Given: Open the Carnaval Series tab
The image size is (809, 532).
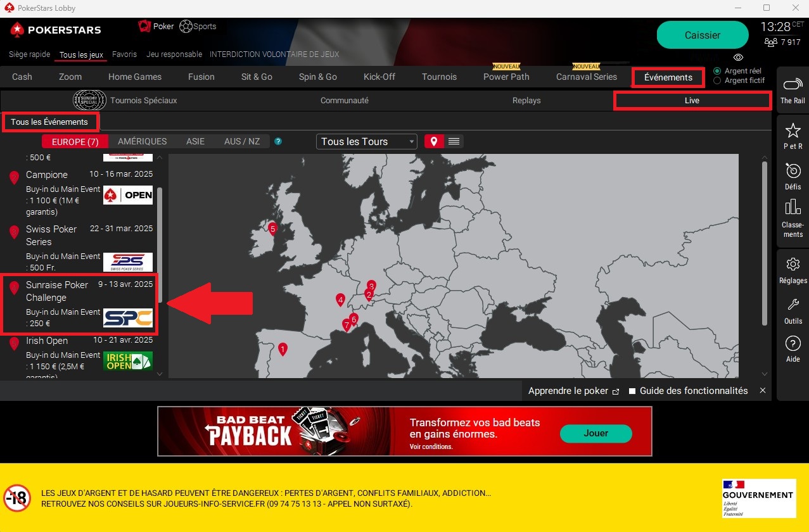Looking at the screenshot, I should coord(587,77).
